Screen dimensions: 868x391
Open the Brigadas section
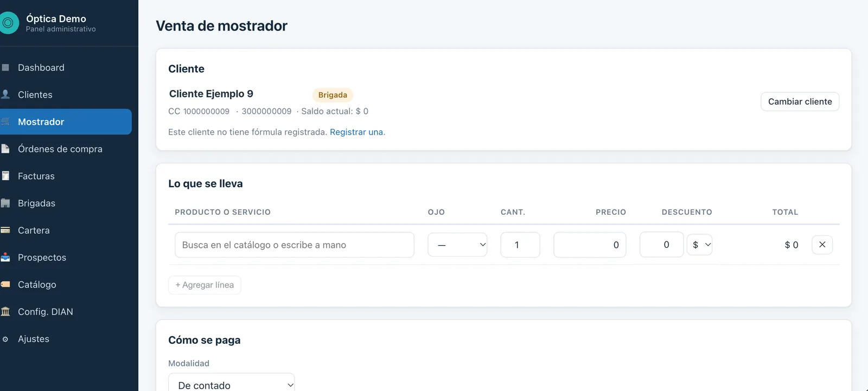click(x=66, y=203)
